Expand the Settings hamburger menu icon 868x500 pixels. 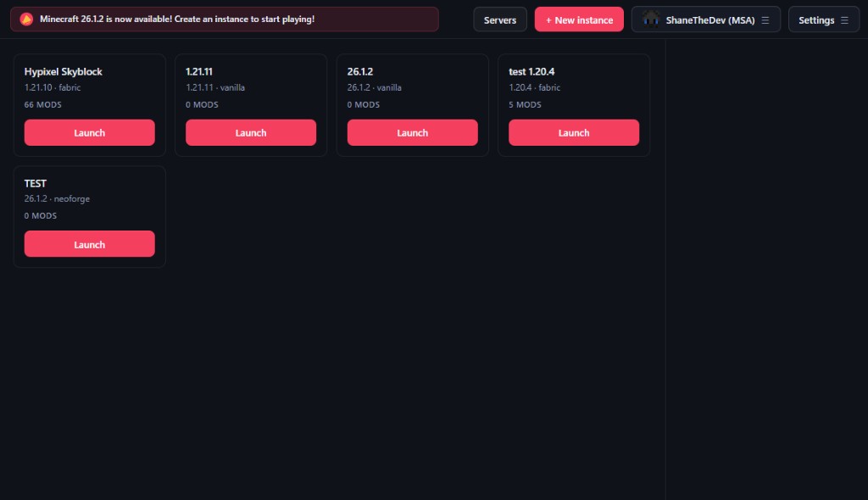click(844, 20)
